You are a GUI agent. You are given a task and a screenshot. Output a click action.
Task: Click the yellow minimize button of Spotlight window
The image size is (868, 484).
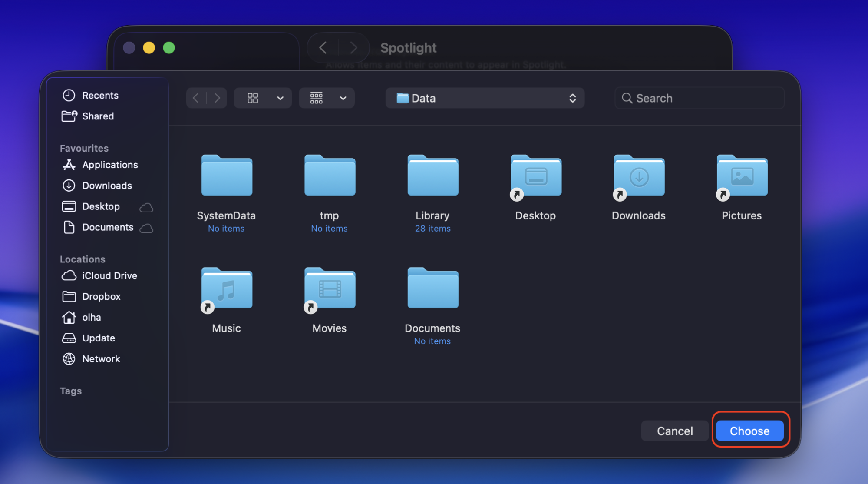click(x=149, y=48)
